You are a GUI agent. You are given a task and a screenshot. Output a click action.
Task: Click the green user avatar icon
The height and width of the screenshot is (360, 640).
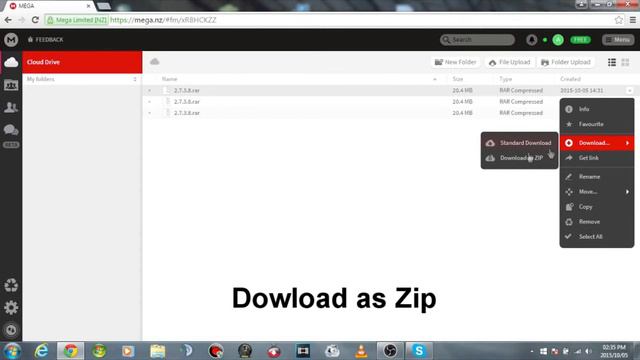click(x=558, y=40)
